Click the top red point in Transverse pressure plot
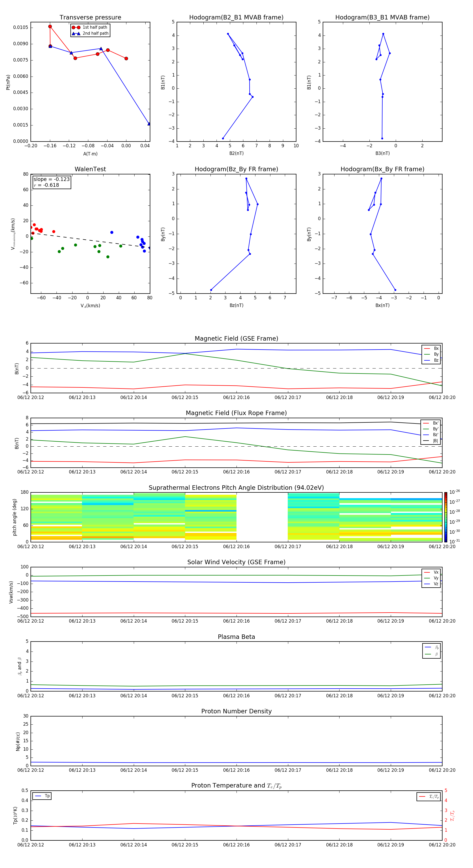Image resolution: width=473 pixels, height=868 pixels. (50, 27)
